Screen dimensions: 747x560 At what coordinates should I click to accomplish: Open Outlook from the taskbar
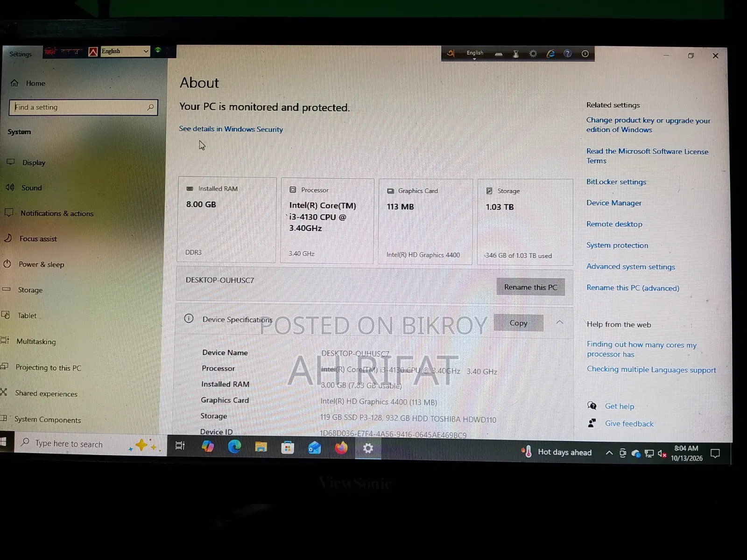pyautogui.click(x=314, y=448)
